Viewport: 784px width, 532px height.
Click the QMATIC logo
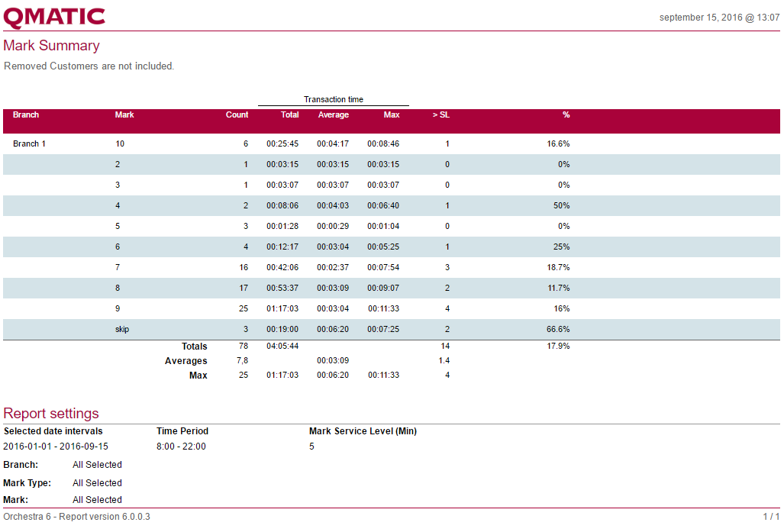point(54,18)
